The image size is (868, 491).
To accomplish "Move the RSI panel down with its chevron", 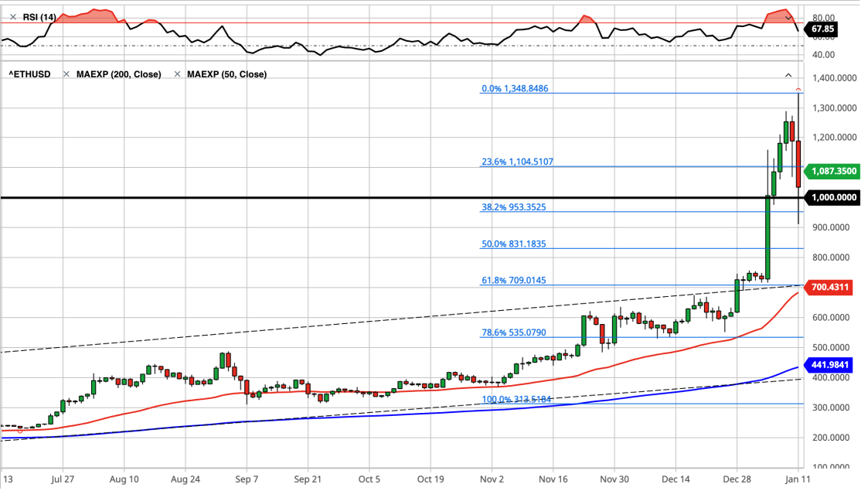I will [788, 18].
